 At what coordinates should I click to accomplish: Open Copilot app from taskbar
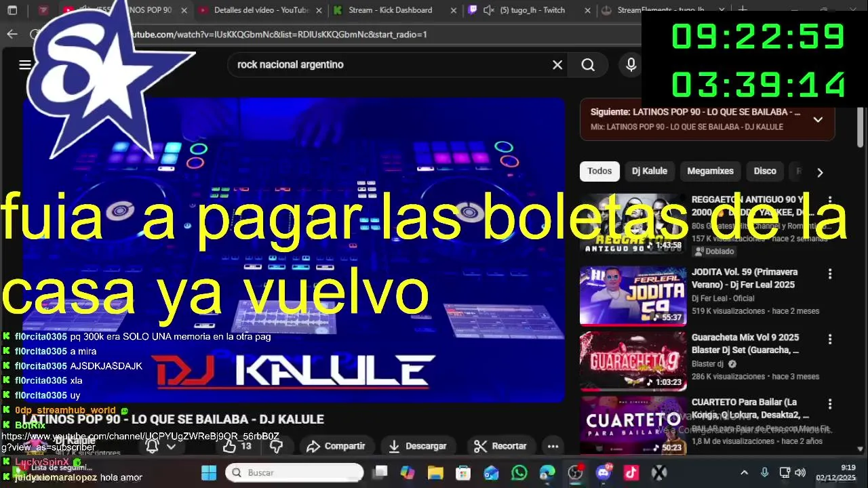click(x=407, y=472)
